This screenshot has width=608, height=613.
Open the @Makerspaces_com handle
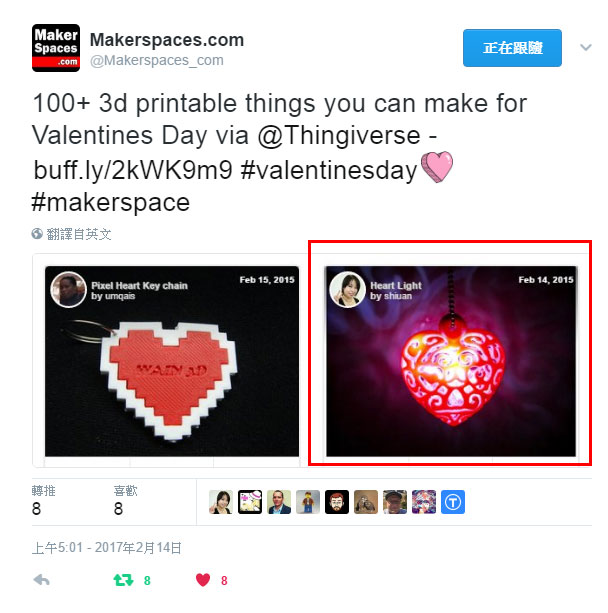tap(157, 61)
